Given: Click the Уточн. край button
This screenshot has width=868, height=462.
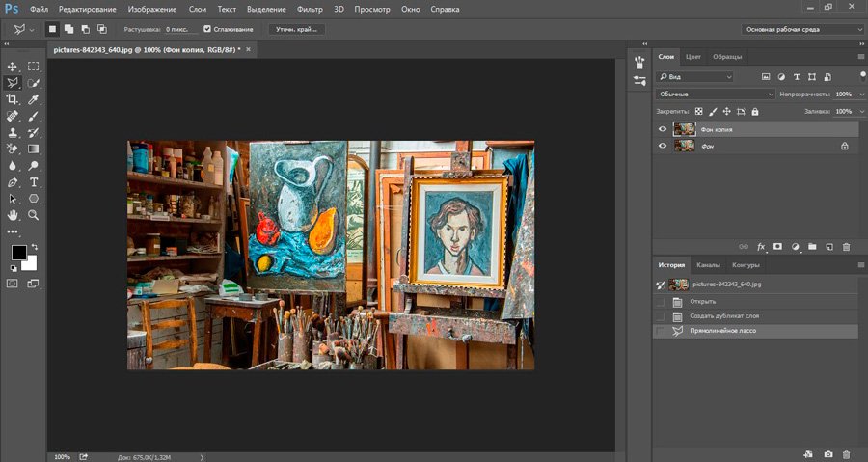Looking at the screenshot, I should [296, 29].
